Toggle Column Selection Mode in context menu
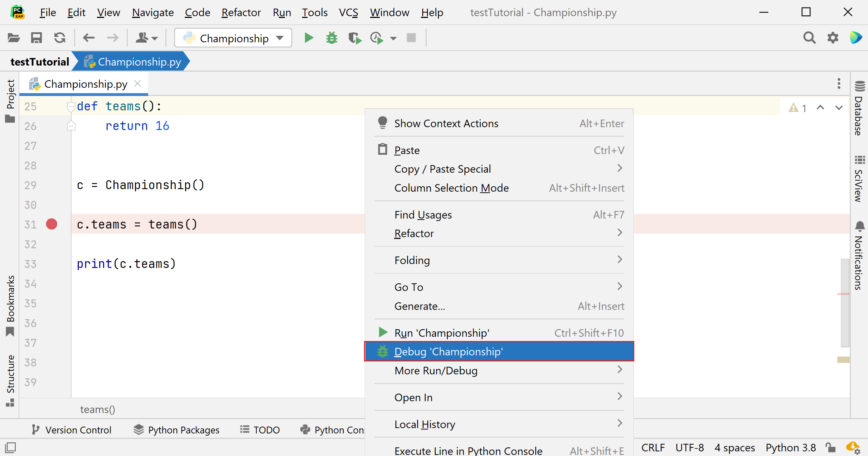Screen dimensions: 868x456 tap(451, 188)
